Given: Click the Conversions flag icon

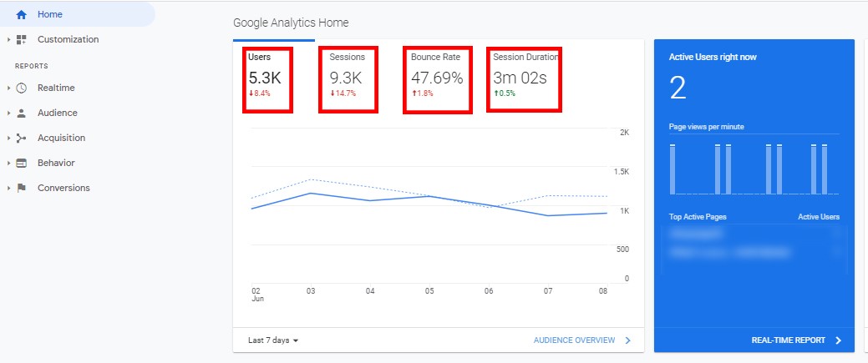Looking at the screenshot, I should pos(22,188).
